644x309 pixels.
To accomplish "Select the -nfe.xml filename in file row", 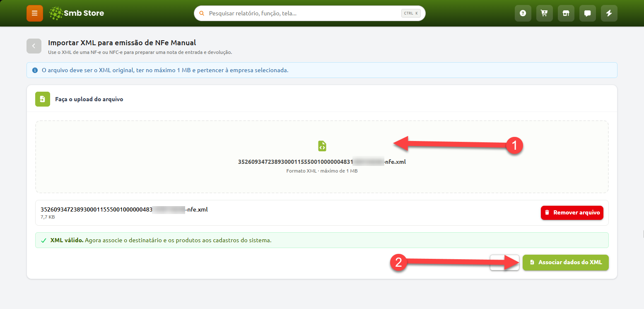I will pos(124,209).
